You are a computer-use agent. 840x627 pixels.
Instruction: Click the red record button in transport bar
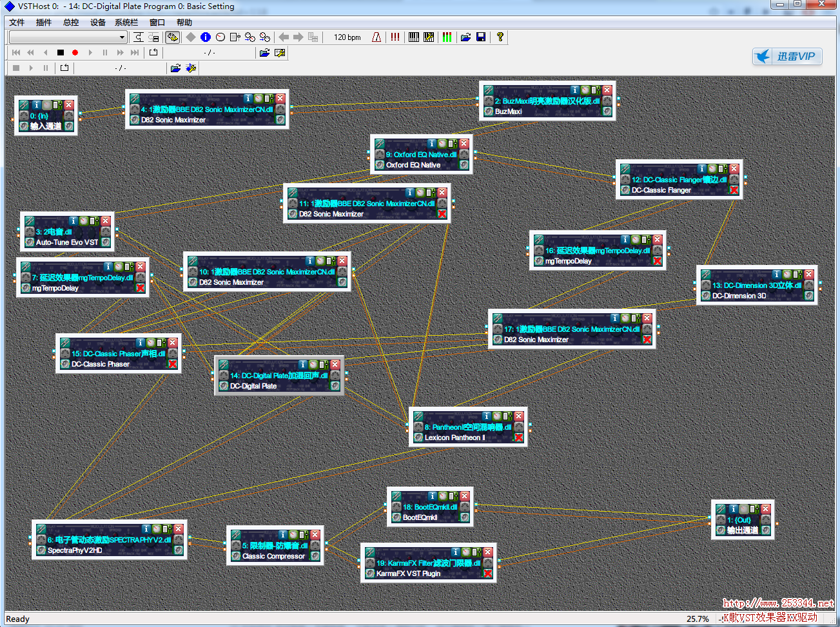point(75,53)
